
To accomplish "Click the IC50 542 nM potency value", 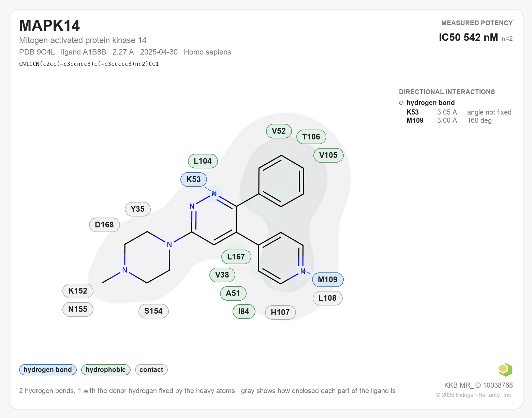I will pyautogui.click(x=468, y=37).
